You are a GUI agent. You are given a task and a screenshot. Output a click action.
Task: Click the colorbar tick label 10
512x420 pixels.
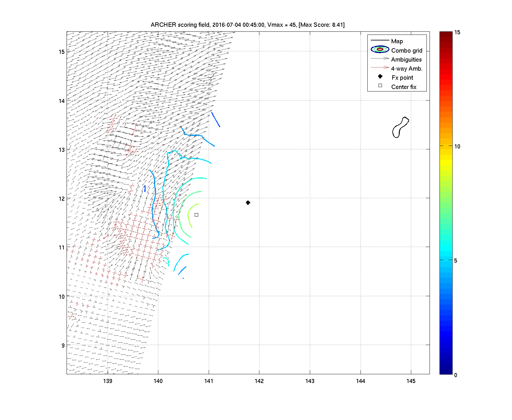click(x=457, y=147)
